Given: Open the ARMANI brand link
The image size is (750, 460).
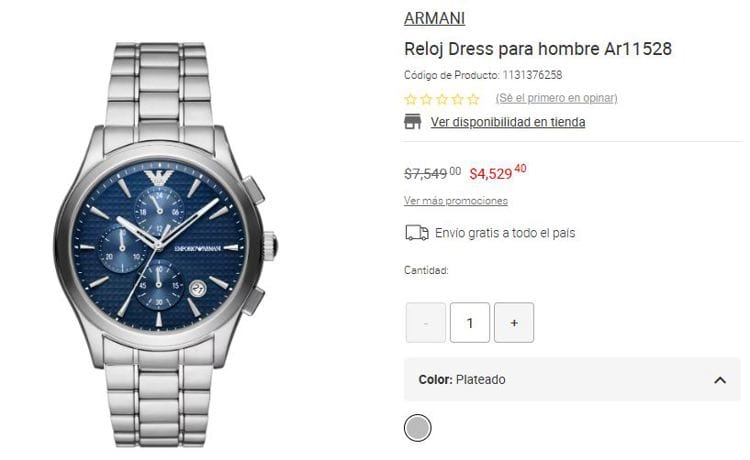Looking at the screenshot, I should [x=434, y=18].
